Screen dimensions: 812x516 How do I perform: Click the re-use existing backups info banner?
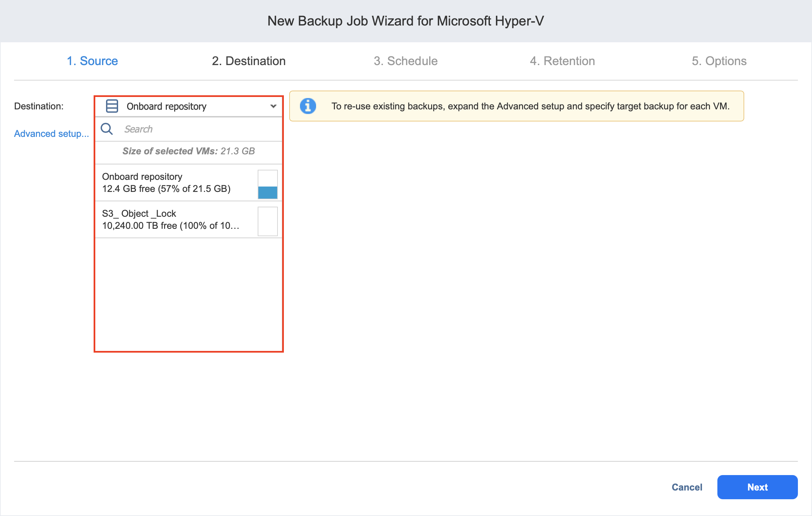pyautogui.click(x=529, y=106)
